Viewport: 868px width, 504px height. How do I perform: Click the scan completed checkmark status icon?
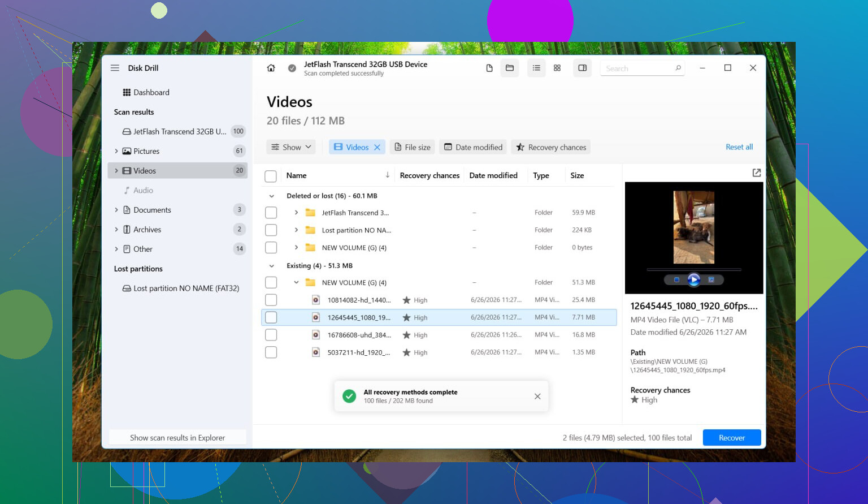click(292, 68)
